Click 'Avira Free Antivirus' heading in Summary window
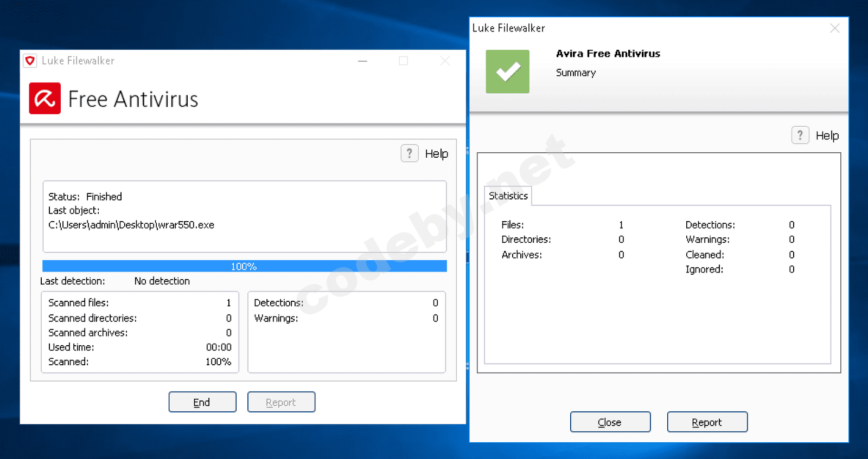Image resolution: width=868 pixels, height=459 pixels. (x=608, y=54)
